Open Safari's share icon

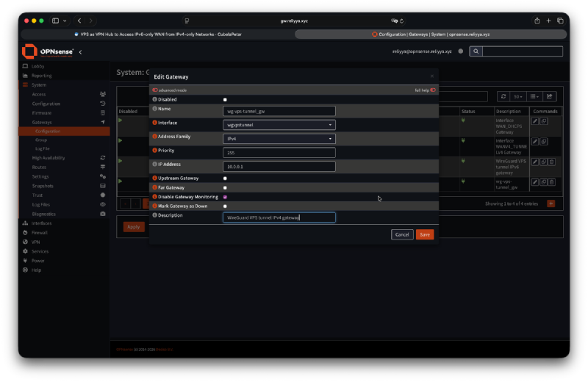click(537, 21)
